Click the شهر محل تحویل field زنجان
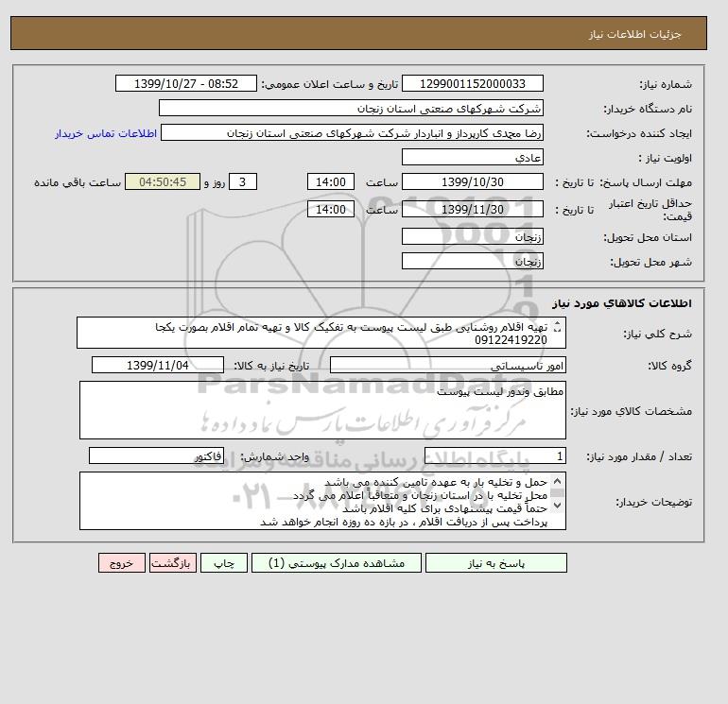The image size is (728, 704). tap(472, 261)
